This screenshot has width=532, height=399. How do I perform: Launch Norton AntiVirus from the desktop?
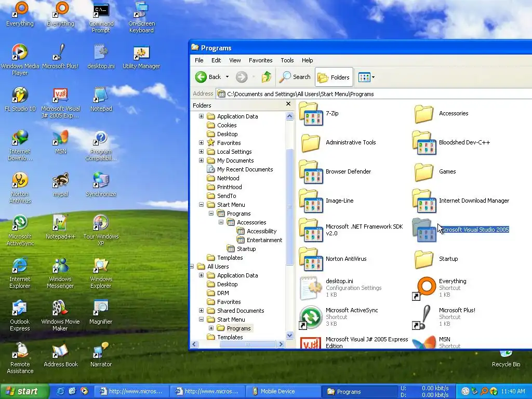20,188
